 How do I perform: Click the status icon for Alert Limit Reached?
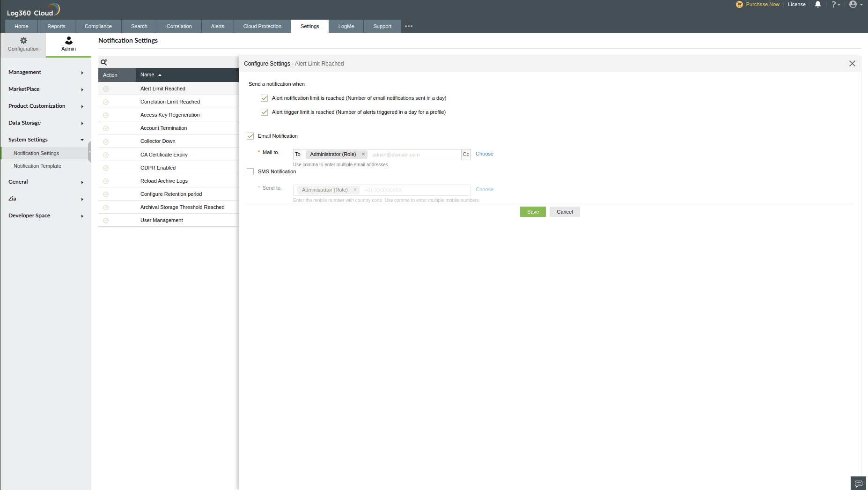106,89
